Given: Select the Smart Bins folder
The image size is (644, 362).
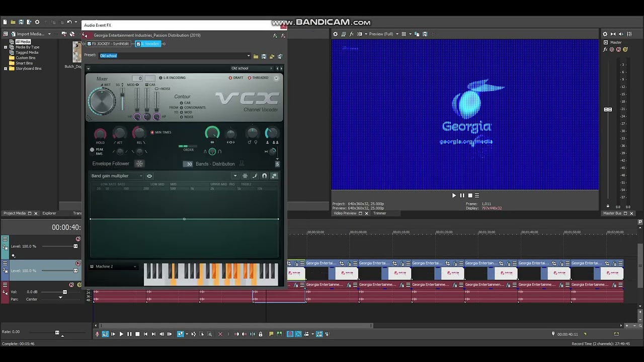Looking at the screenshot, I should (x=24, y=63).
